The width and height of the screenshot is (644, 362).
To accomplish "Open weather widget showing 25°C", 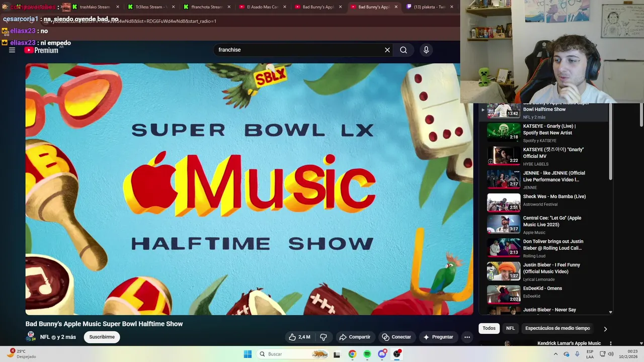I will tap(23, 354).
